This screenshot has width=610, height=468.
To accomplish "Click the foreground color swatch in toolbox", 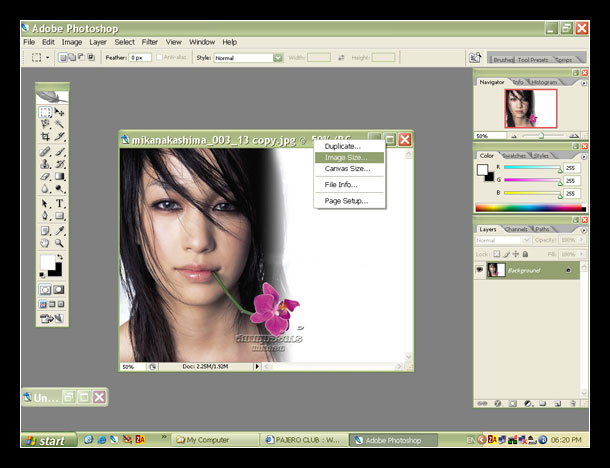I will pos(47,263).
